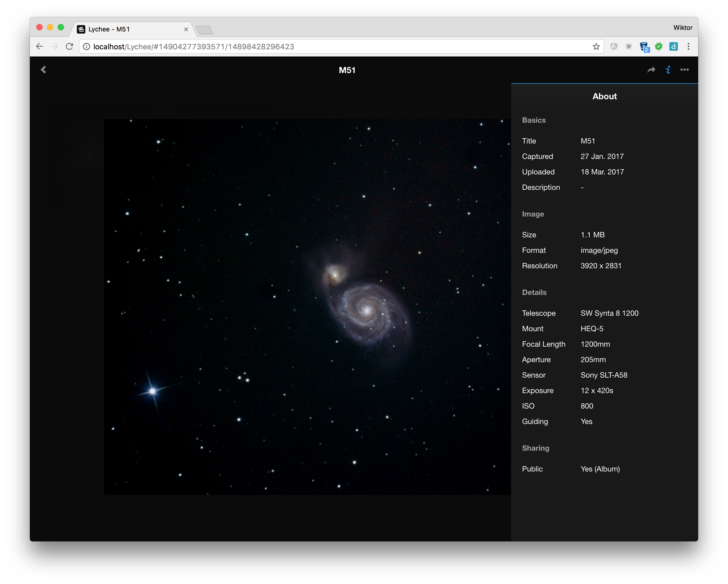The height and width of the screenshot is (584, 728).
Task: Reload the page using the refresh icon
Action: pyautogui.click(x=70, y=47)
